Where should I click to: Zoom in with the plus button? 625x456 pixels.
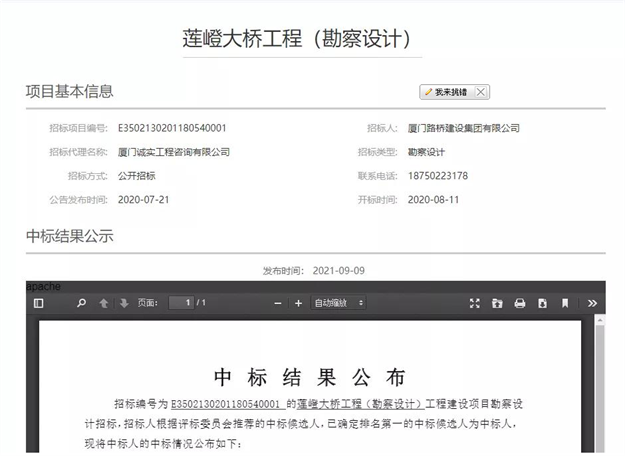pos(298,303)
